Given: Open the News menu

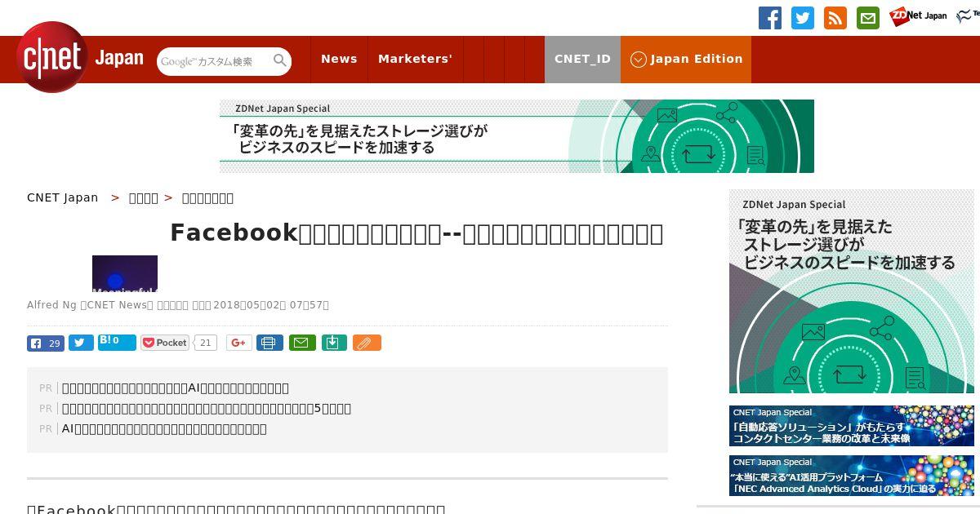Looking at the screenshot, I should tap(339, 59).
